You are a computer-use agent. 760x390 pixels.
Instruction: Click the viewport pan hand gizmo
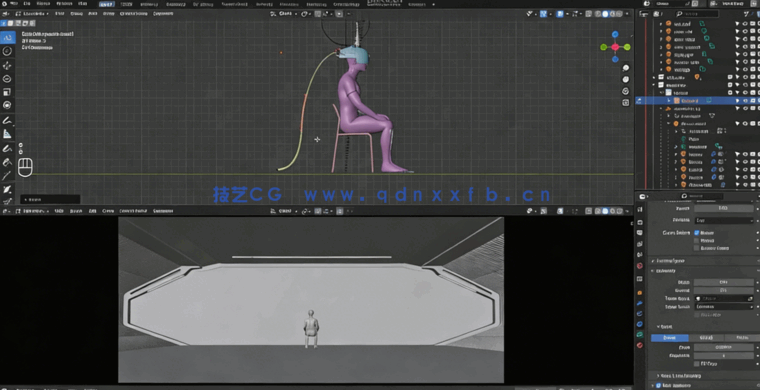626,79
